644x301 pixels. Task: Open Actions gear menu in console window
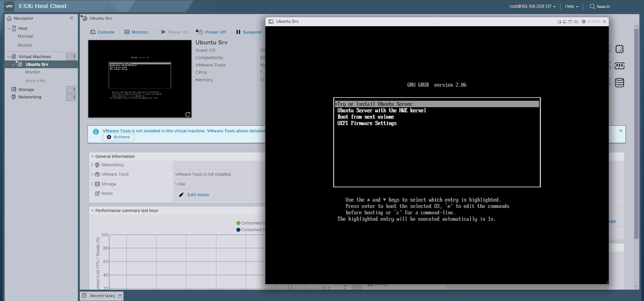point(590,21)
